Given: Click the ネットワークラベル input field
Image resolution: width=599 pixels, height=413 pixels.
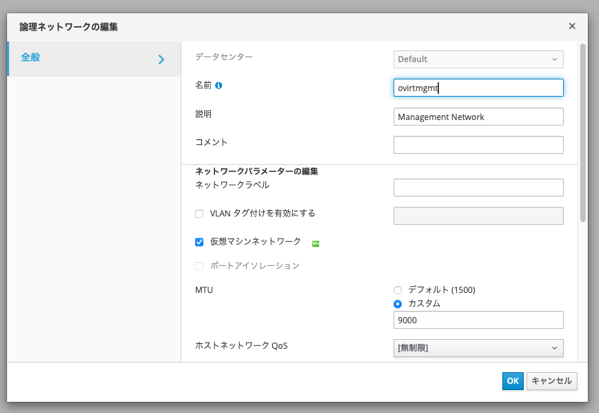Looking at the screenshot, I should [x=478, y=188].
